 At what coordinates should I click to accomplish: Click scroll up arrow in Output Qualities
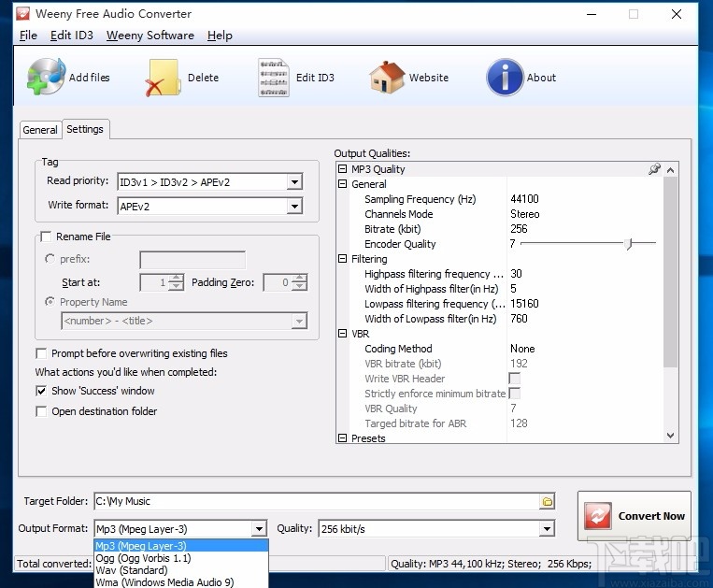click(670, 170)
